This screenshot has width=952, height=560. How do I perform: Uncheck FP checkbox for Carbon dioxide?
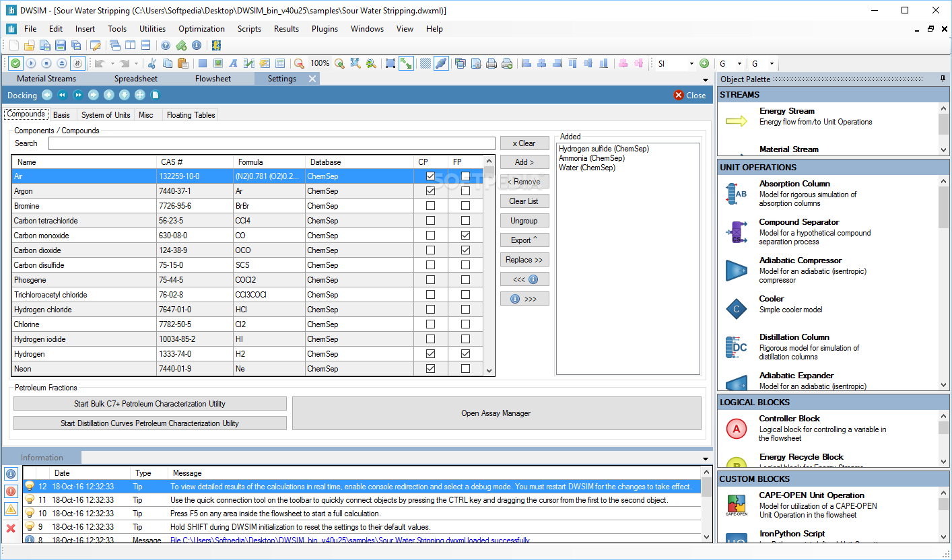pos(465,250)
